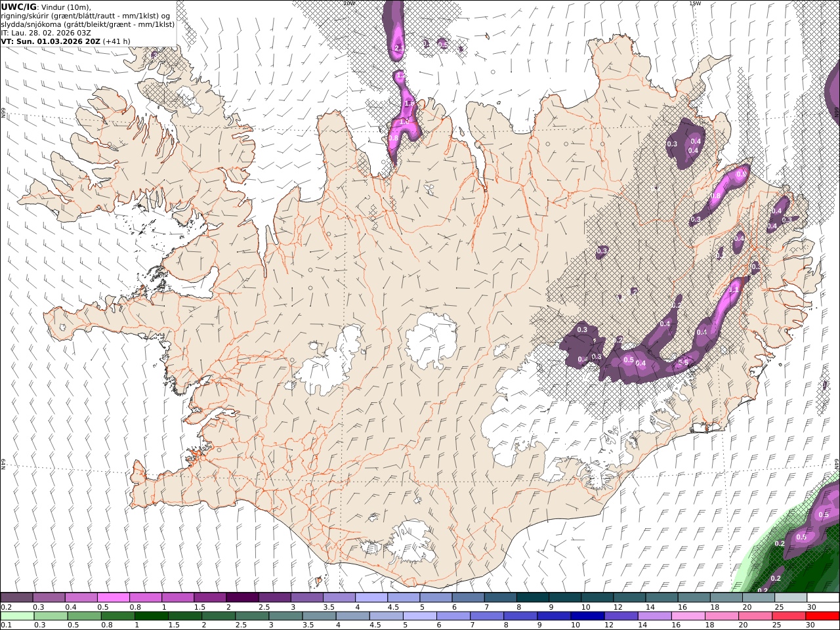Click the '0.1' label on lower rain scale
The image size is (840, 630).
pyautogui.click(x=6, y=625)
